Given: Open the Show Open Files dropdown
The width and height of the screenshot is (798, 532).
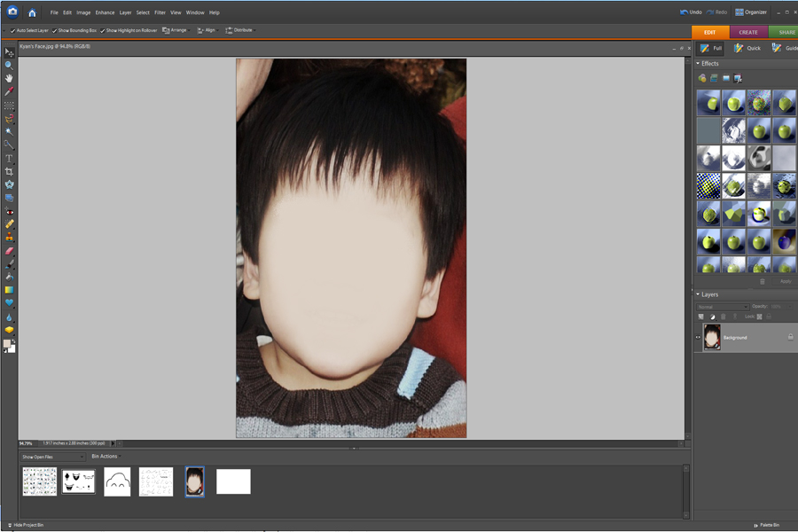Looking at the screenshot, I should [53, 457].
